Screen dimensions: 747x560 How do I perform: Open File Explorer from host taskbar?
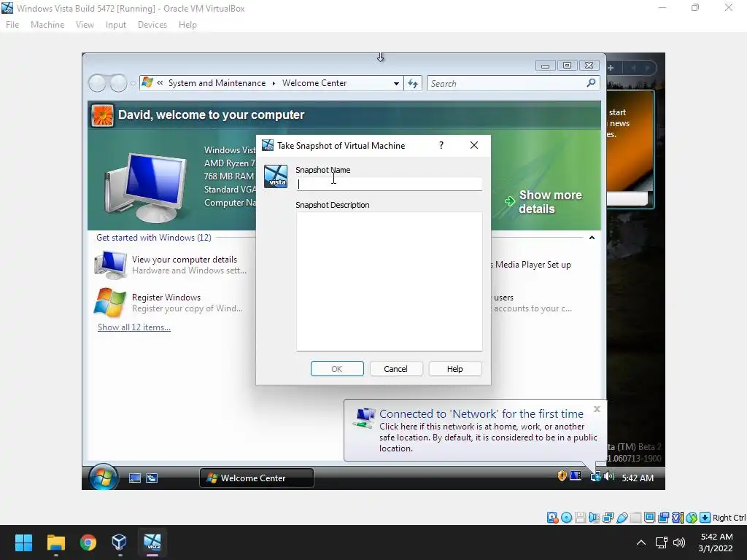click(x=55, y=542)
